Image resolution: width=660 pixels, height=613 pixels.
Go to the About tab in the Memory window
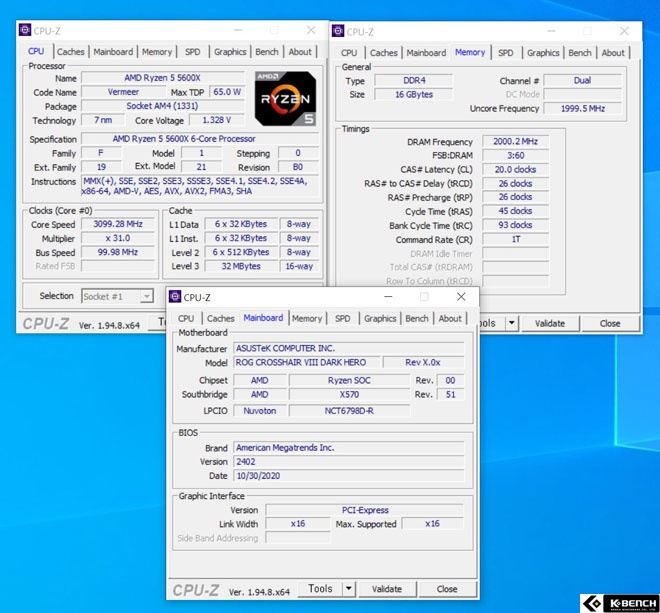(x=613, y=53)
